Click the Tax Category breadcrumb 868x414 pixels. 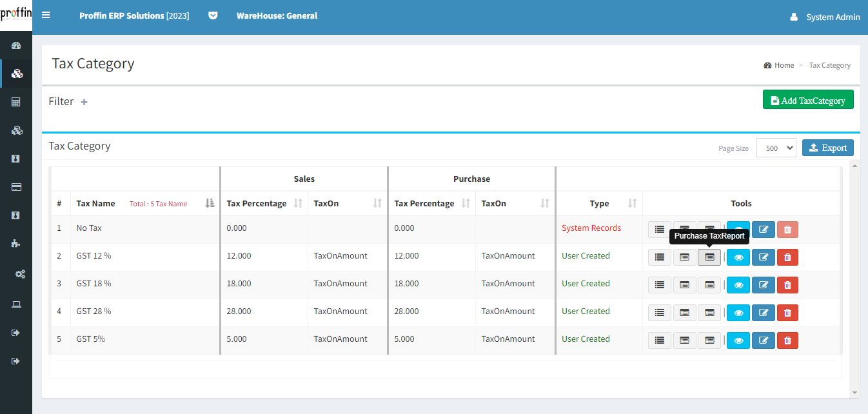click(x=830, y=65)
